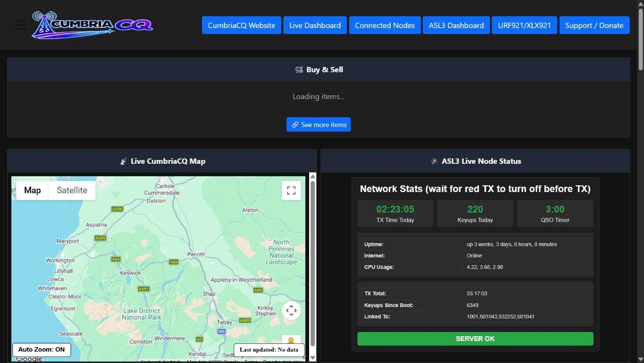Click ASL3 Live Node Status heading
The width and height of the screenshot is (644, 363).
475,161
